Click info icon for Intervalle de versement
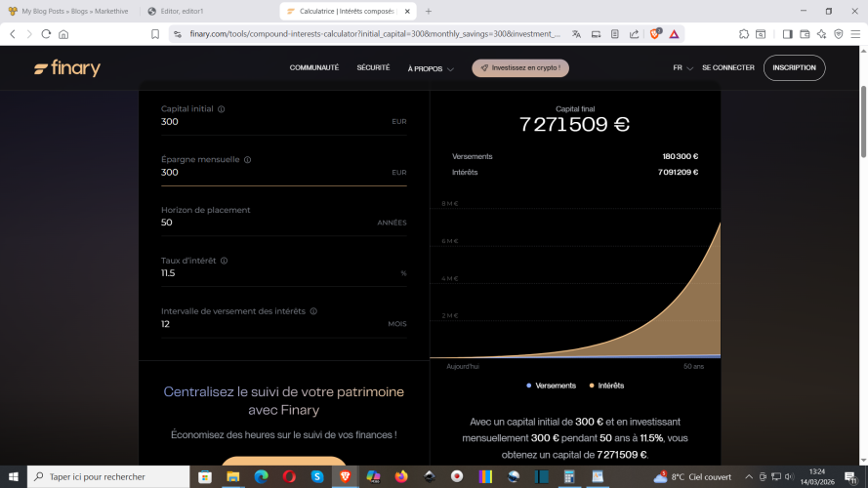The height and width of the screenshot is (488, 868). click(x=313, y=311)
